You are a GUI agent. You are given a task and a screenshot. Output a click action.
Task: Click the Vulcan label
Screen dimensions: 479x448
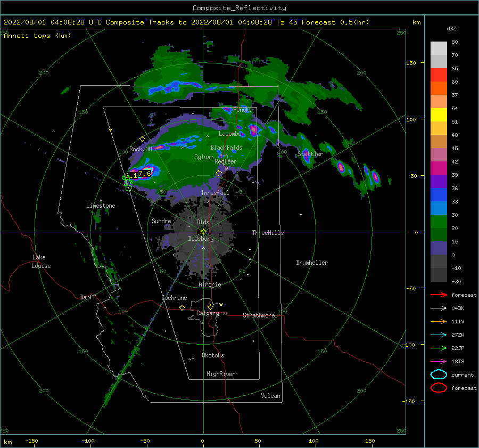271,396
